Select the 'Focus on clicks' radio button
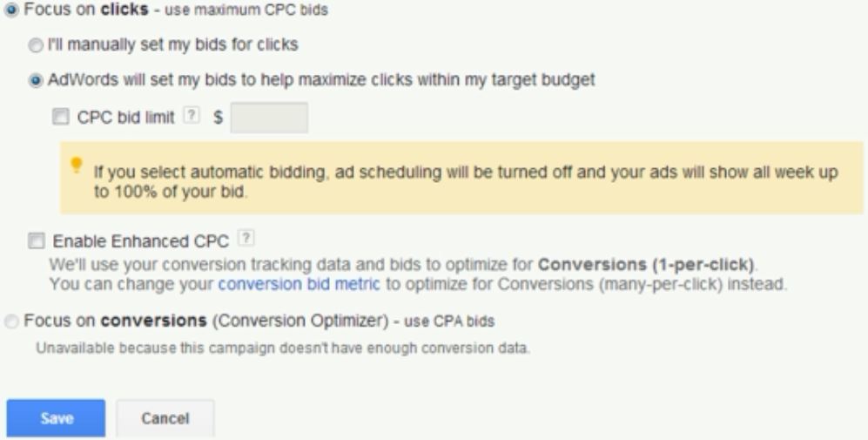 pyautogui.click(x=11, y=10)
